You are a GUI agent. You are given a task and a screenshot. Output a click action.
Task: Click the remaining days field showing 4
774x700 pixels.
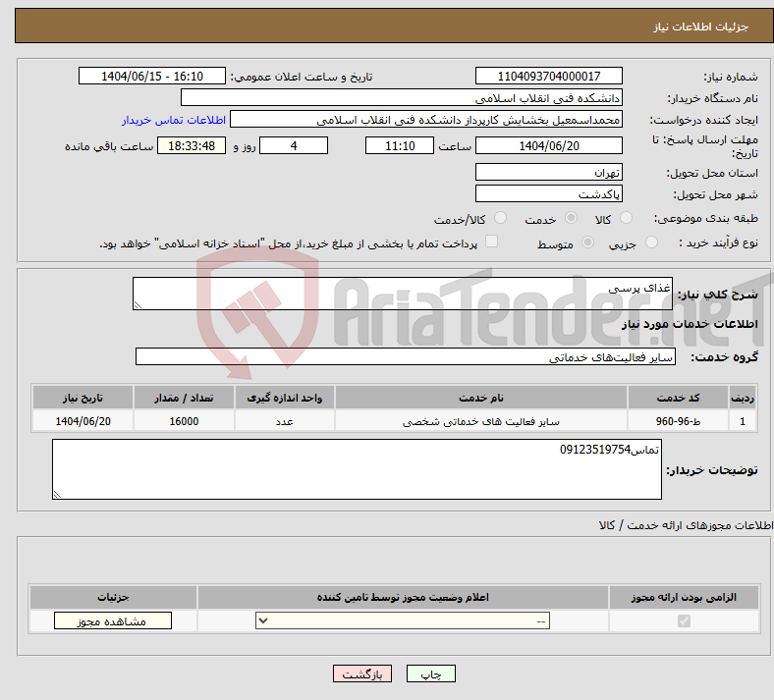coord(294,145)
